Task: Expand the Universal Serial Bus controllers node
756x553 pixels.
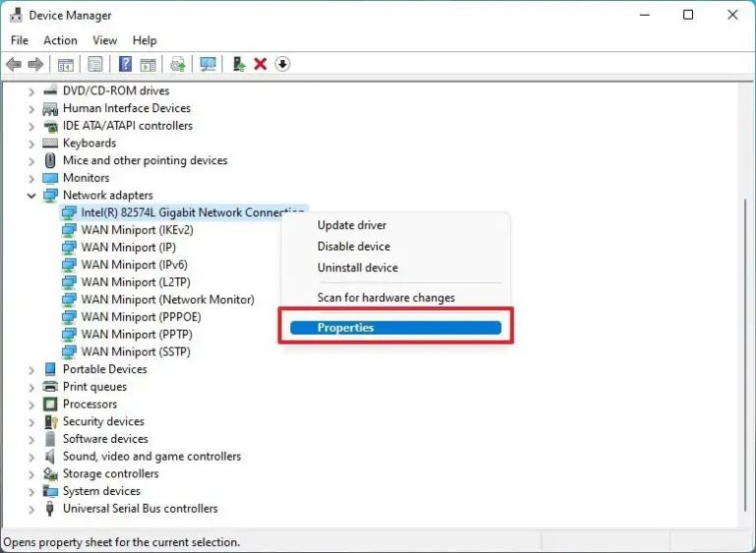Action: 31,509
